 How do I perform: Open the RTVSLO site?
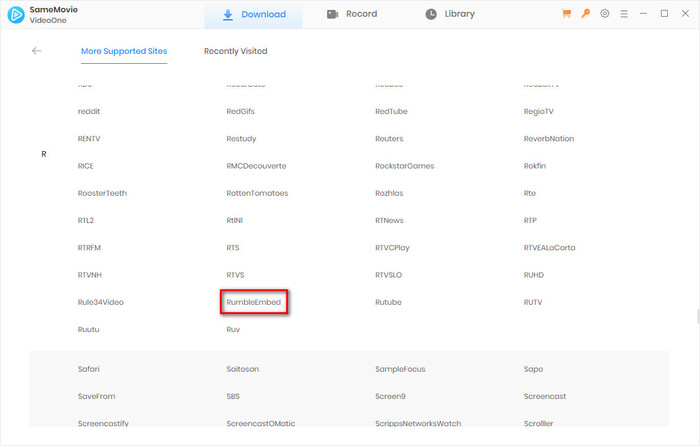click(x=388, y=275)
